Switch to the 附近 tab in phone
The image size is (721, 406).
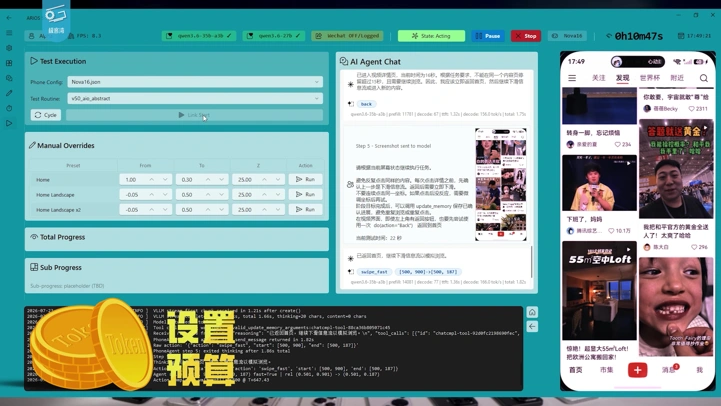677,78
